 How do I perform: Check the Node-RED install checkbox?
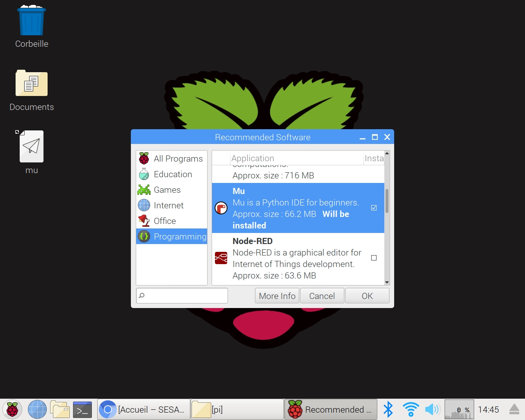point(374,258)
